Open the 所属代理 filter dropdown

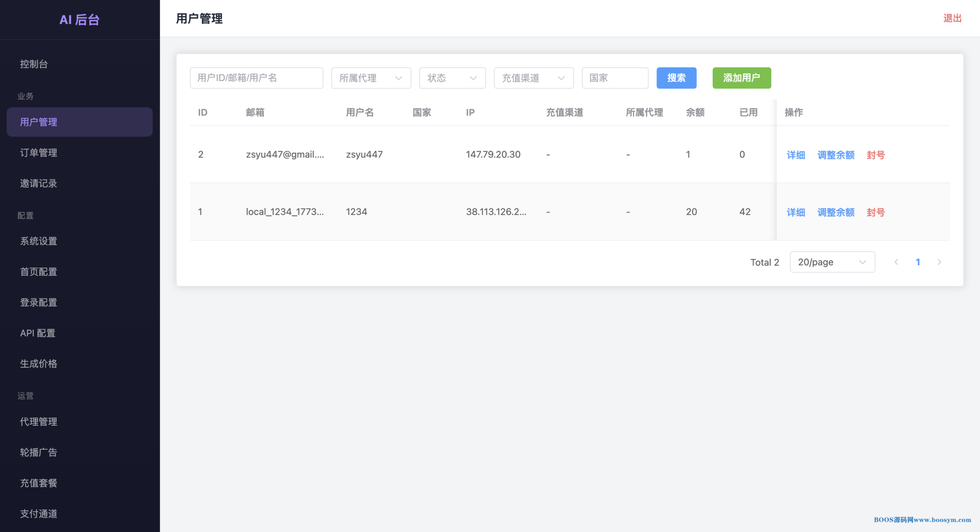(x=371, y=78)
